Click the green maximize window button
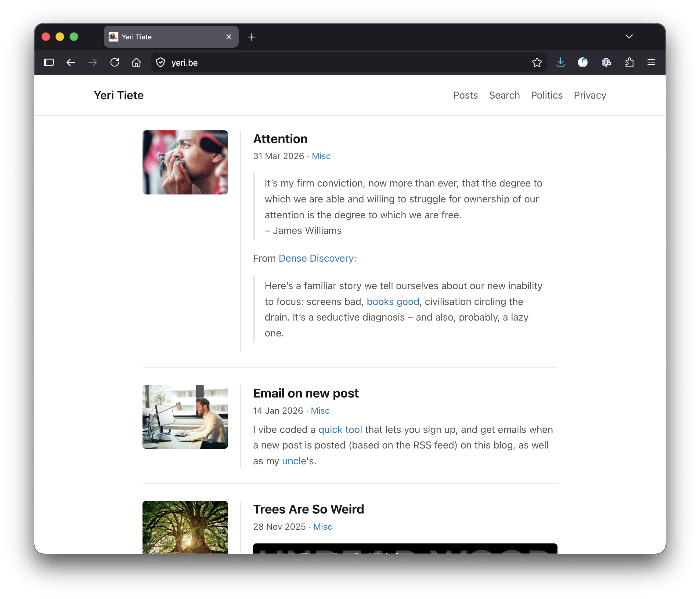Screen dimensions: 700x599 (74, 37)
